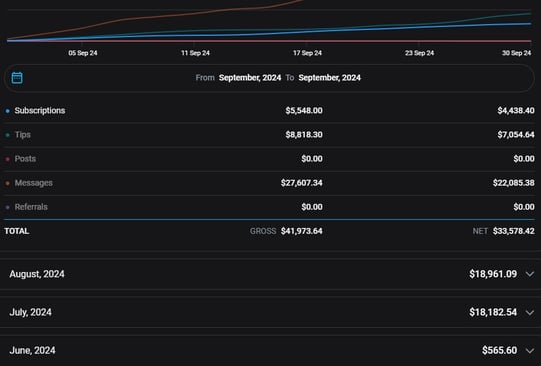The height and width of the screenshot is (366, 541).
Task: Click the 17 Sep 24 chart marker
Action: coord(307,53)
